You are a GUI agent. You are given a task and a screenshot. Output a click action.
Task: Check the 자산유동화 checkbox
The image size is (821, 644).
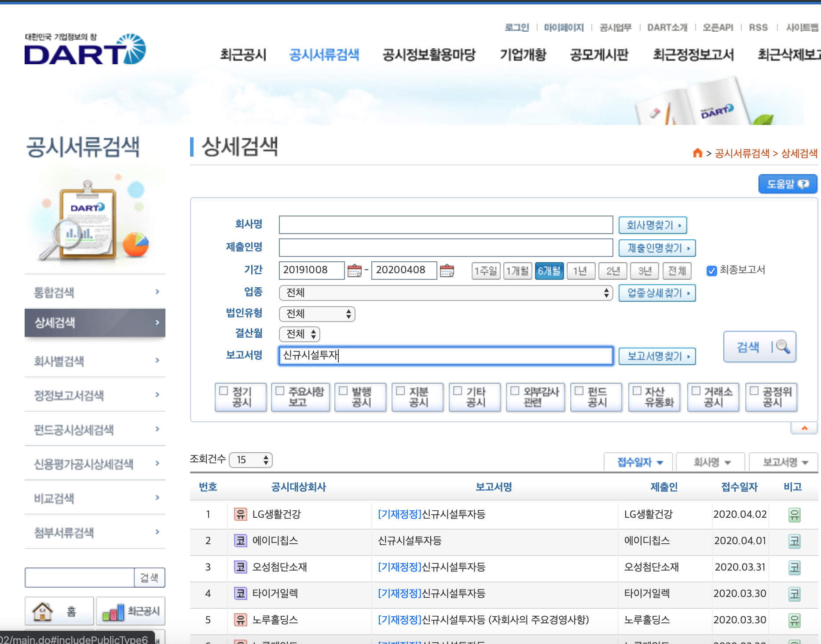(637, 391)
